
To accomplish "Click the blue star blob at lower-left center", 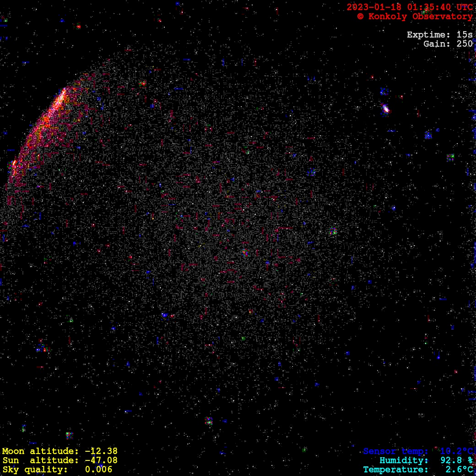I will (x=165, y=315).
